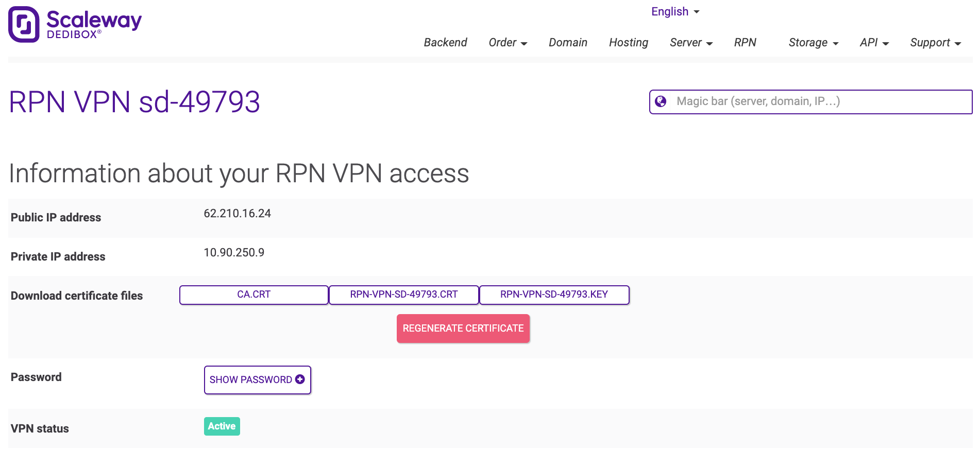The width and height of the screenshot is (980, 449).
Task: Download the RPN-VPN-SD-49793.CRT file
Action: tap(404, 295)
